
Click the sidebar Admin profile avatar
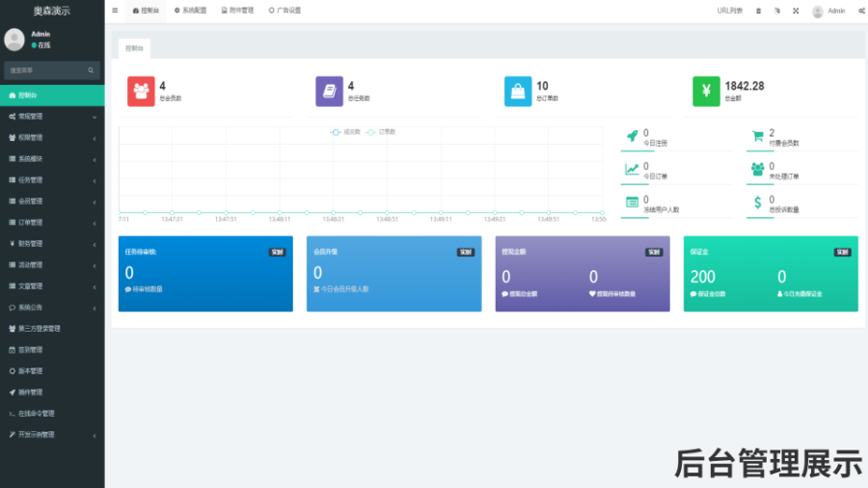click(14, 40)
